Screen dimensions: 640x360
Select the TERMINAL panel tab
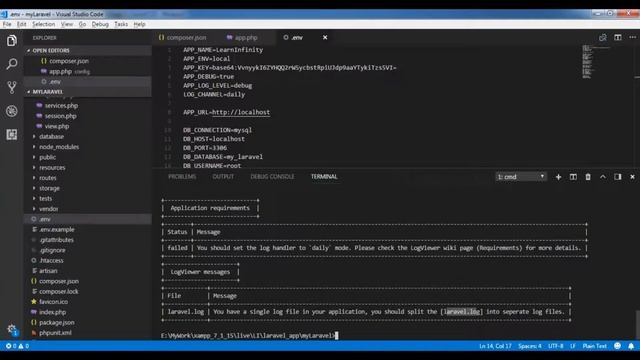[x=324, y=177]
